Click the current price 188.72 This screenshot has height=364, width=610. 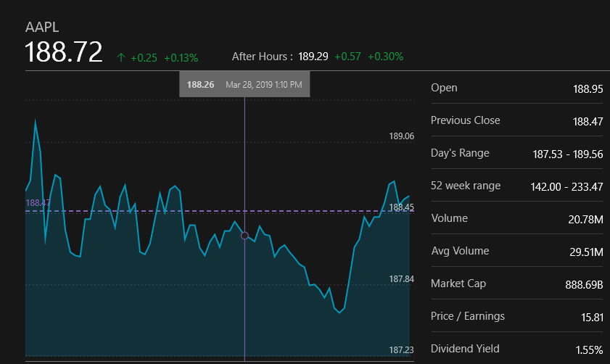pyautogui.click(x=64, y=53)
